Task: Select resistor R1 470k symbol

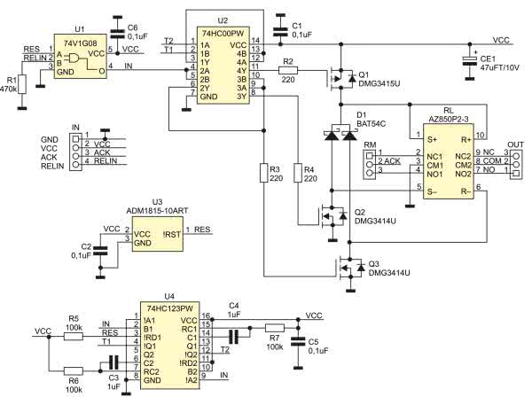Action: 24,83
